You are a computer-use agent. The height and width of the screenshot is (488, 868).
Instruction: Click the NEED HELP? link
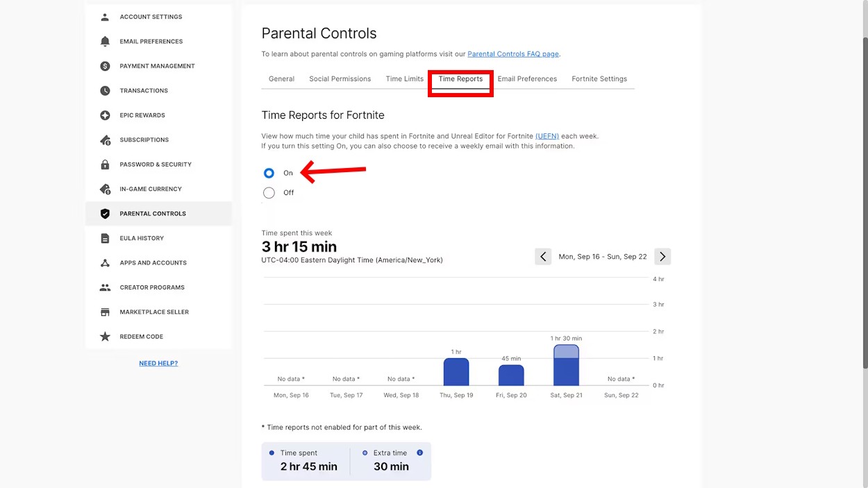[x=158, y=363]
